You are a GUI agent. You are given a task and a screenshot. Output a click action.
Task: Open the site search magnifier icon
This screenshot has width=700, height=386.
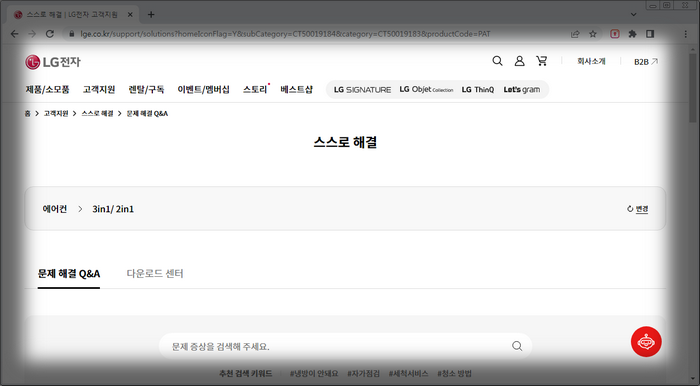(x=497, y=61)
